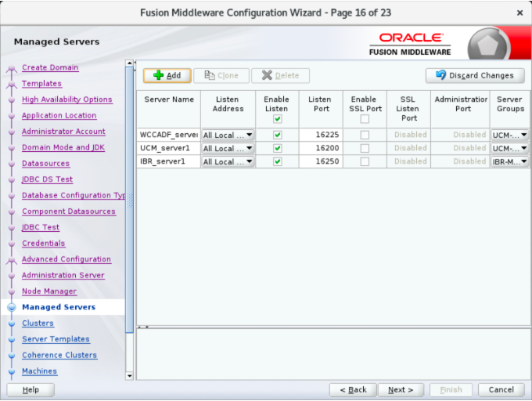Edit listen port 16250
532x401 pixels.
321,161
